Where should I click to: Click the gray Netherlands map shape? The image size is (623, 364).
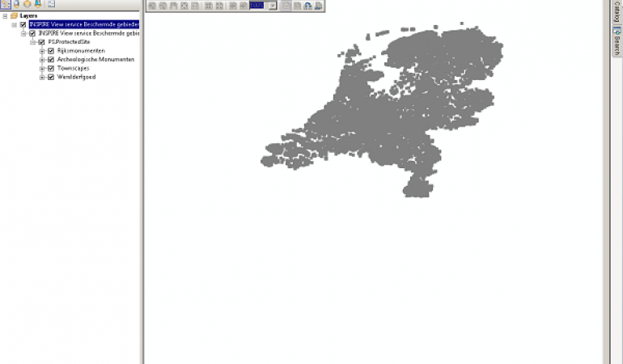(x=382, y=110)
